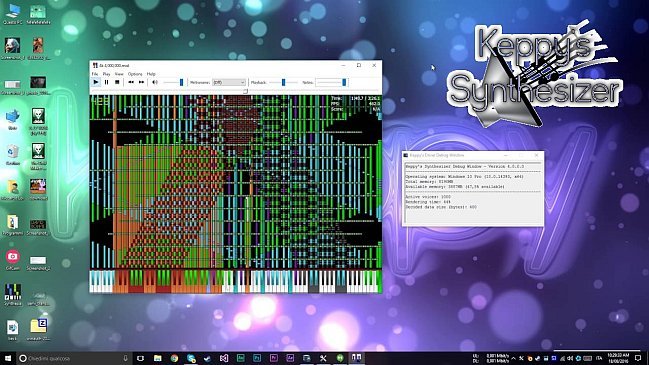Image resolution: width=649 pixels, height=365 pixels.
Task: Stop the song with the Stop button
Action: [117, 82]
